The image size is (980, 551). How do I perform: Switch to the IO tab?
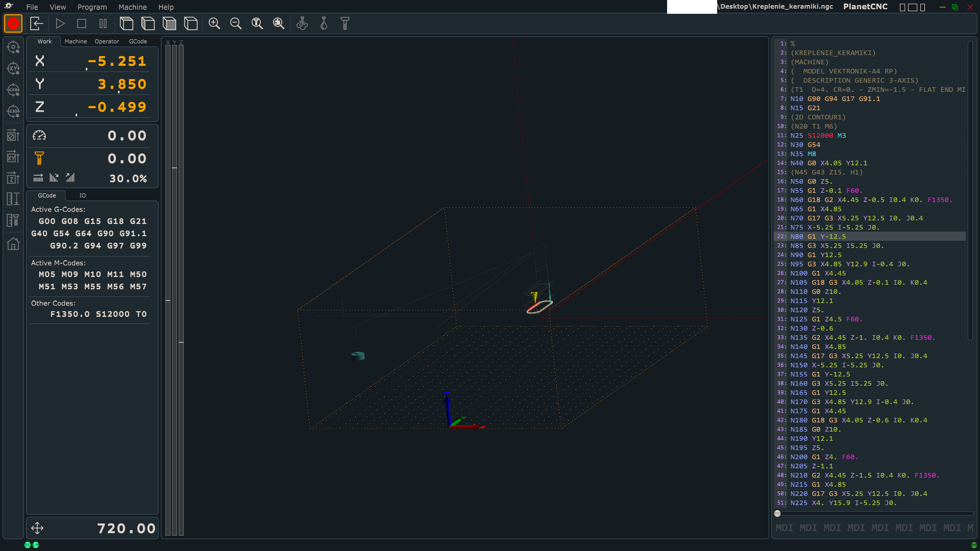point(82,195)
